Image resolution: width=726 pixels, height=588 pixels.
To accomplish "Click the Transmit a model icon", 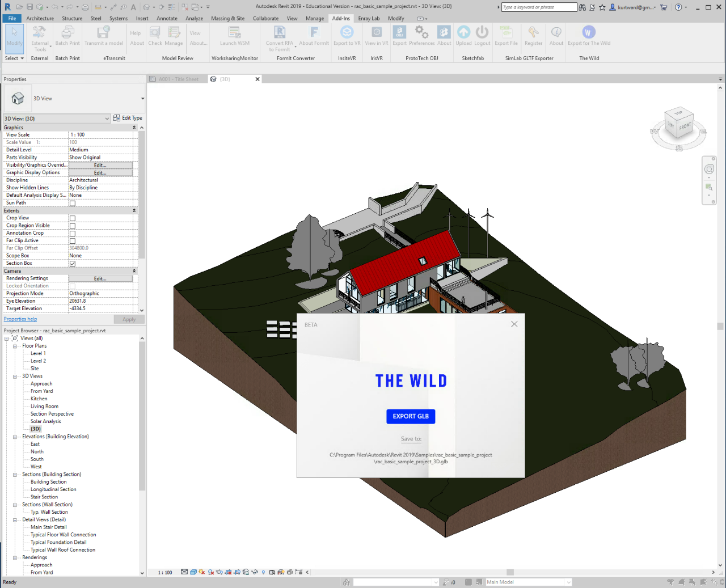I will pyautogui.click(x=103, y=32).
